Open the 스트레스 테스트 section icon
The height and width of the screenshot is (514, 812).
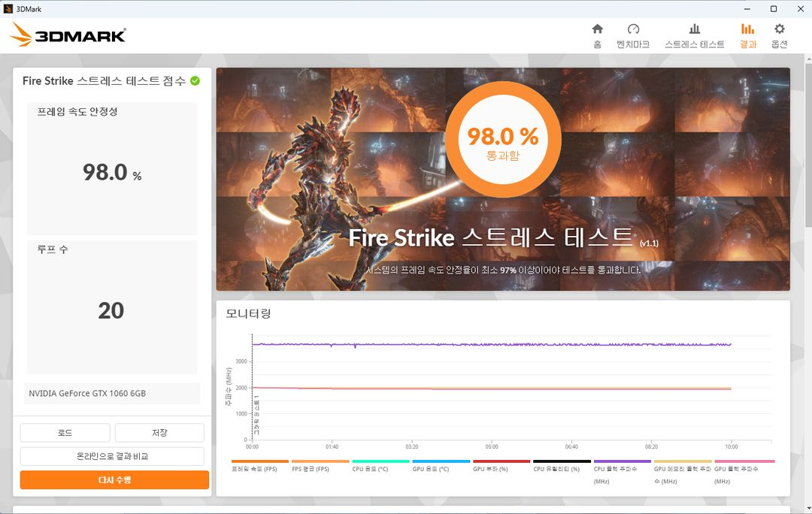pyautogui.click(x=694, y=33)
